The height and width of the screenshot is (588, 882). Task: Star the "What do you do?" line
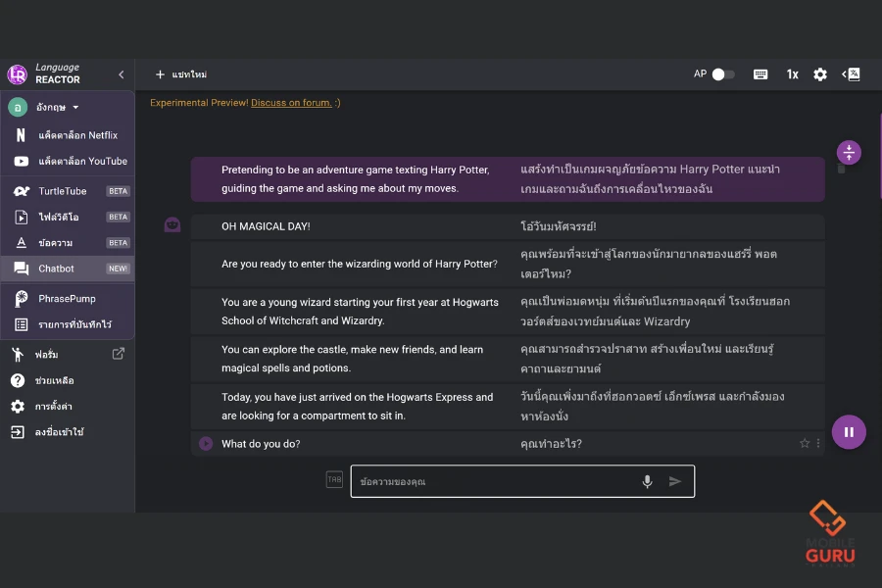point(805,444)
